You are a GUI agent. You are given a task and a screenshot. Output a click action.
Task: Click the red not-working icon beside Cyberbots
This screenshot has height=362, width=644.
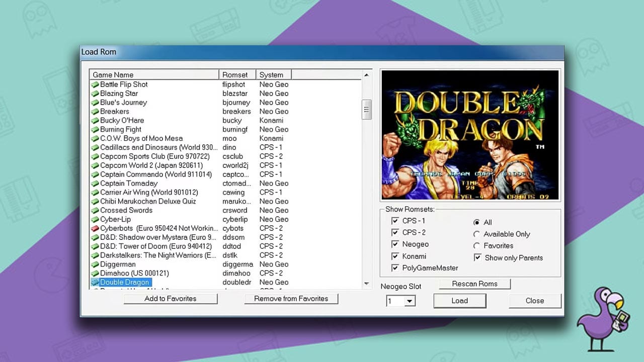pos(95,229)
